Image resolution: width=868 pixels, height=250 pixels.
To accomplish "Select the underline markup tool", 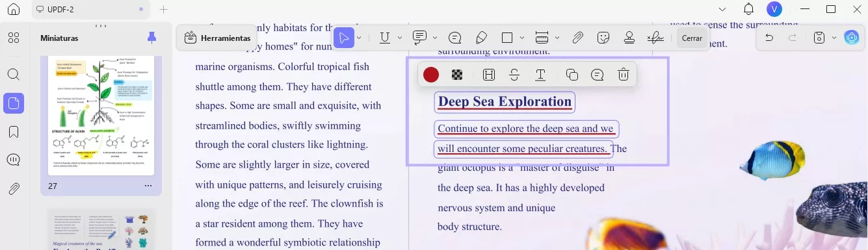I will tap(385, 38).
